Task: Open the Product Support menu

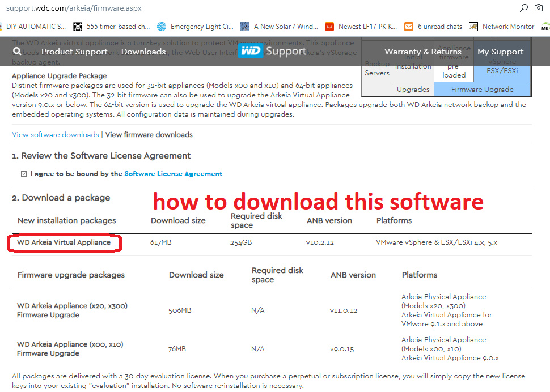Action: (74, 52)
